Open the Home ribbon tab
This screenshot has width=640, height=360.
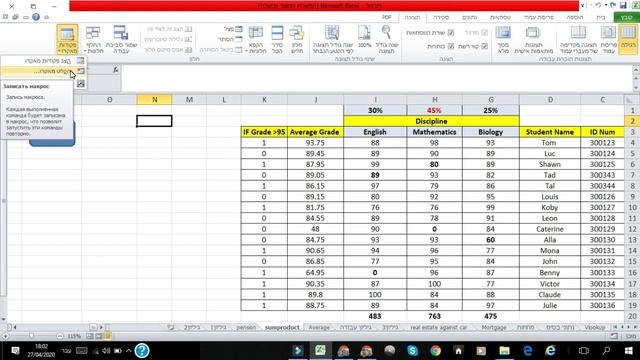(x=601, y=17)
